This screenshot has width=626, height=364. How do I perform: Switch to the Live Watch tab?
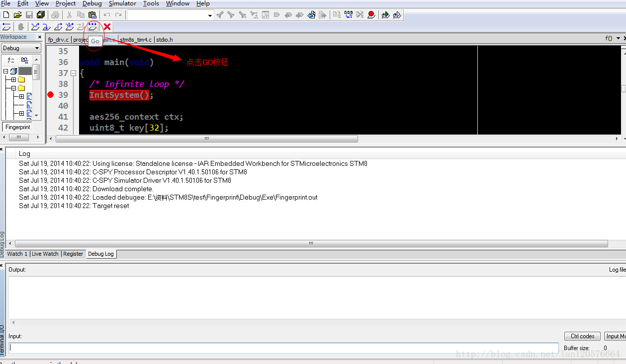pos(45,254)
